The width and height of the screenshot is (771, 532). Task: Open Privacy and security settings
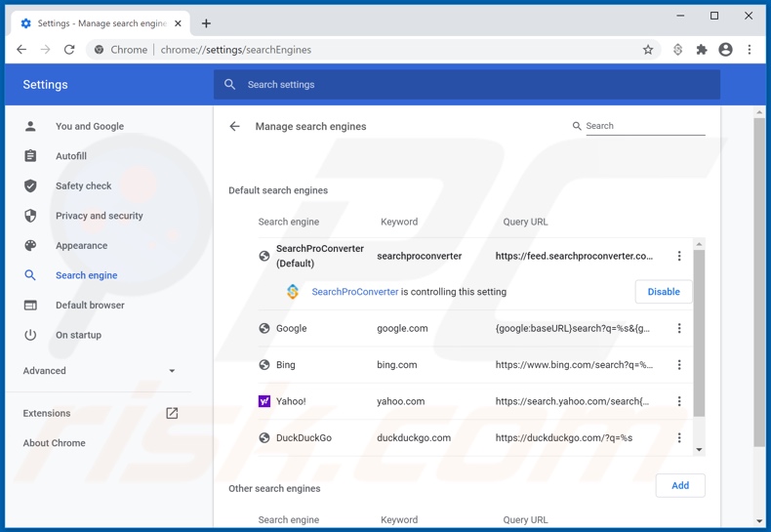click(99, 216)
